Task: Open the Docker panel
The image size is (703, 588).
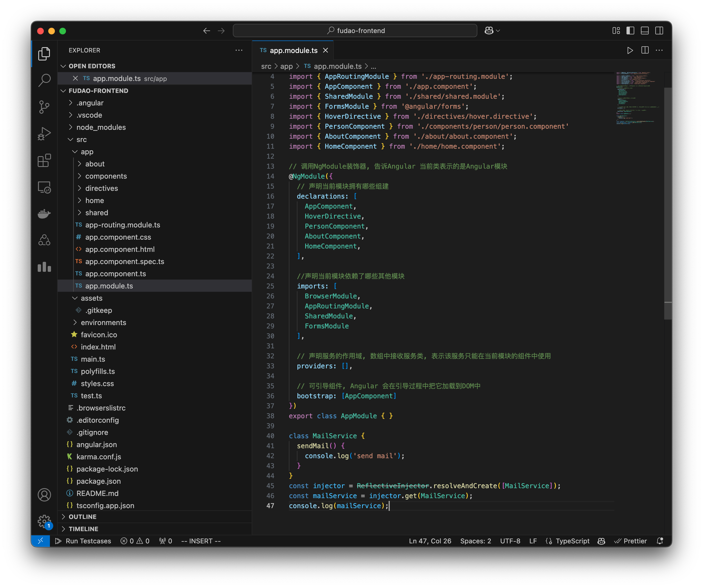Action: (x=44, y=214)
